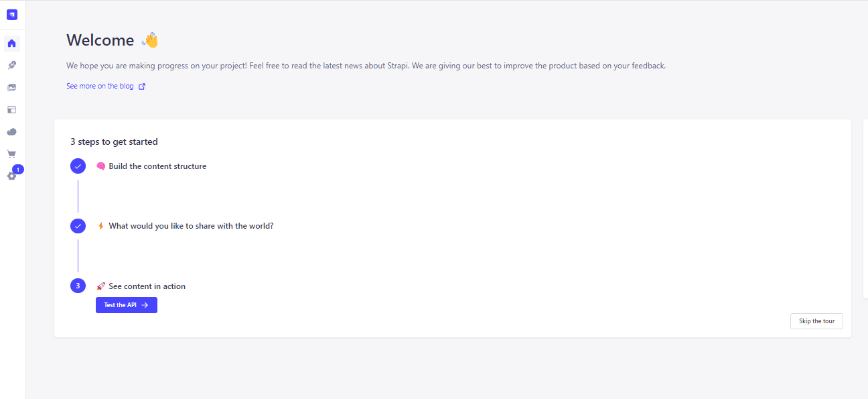Open the Media Library image icon
The image size is (868, 399).
[12, 88]
